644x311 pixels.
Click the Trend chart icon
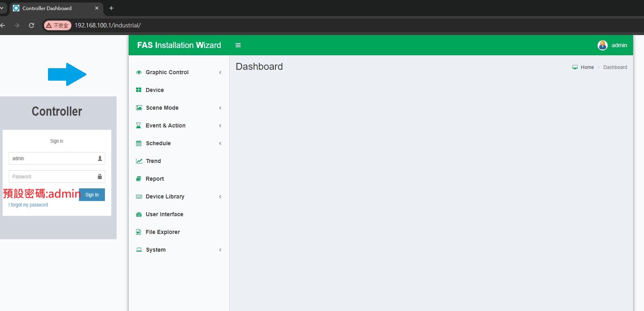point(139,161)
